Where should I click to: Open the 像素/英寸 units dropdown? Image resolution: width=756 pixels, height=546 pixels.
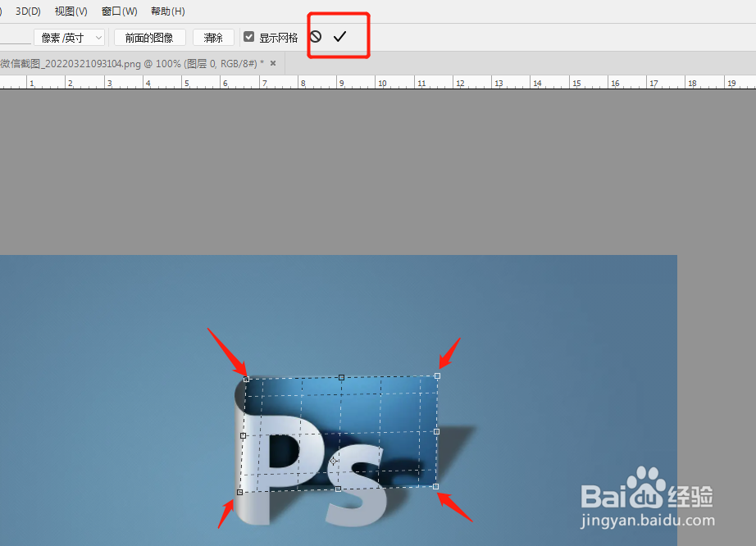[x=70, y=38]
